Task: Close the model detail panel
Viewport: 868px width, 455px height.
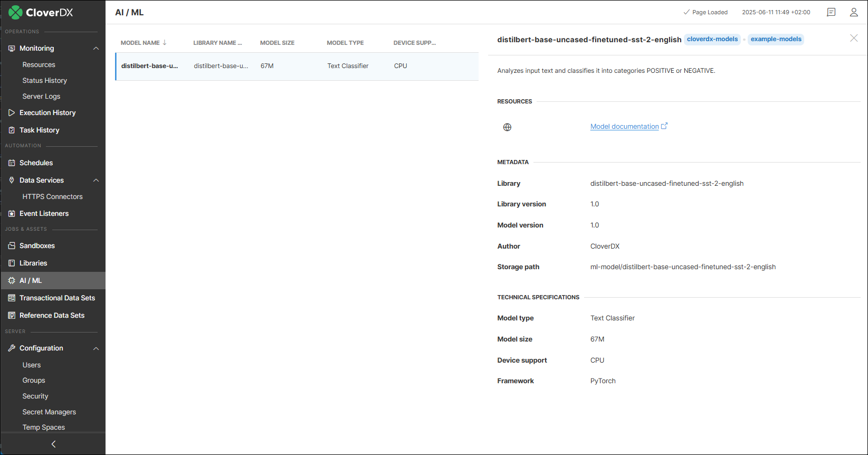Action: [854, 38]
